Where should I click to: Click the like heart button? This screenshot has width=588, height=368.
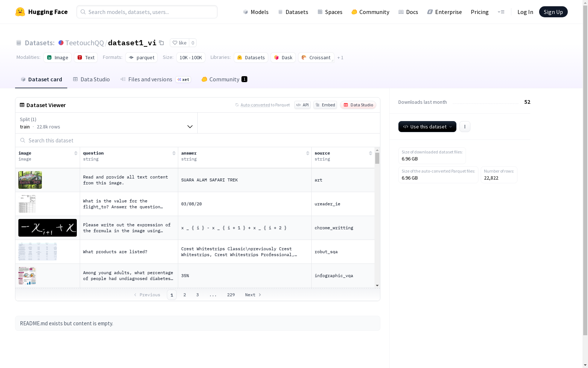[x=179, y=43]
